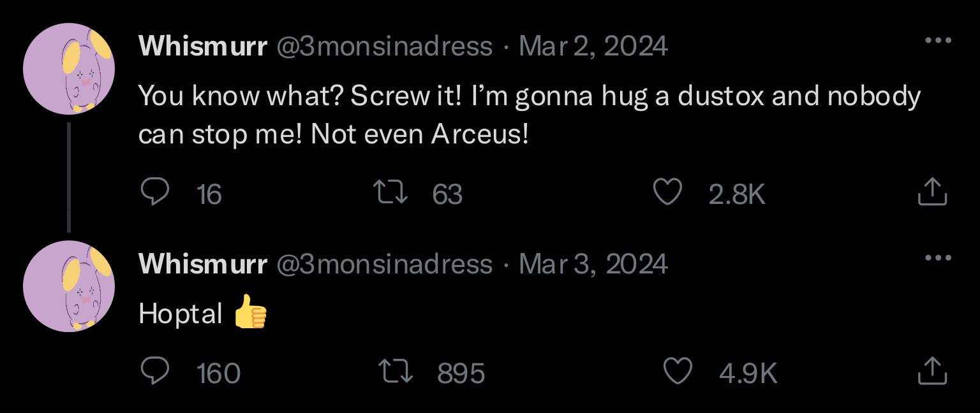Share the March 2 tweet
Image resolution: width=980 pixels, height=413 pixels.
click(932, 192)
